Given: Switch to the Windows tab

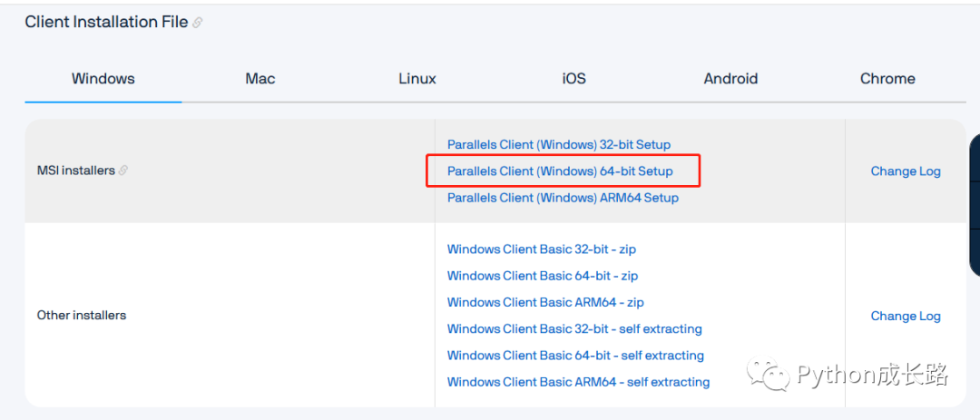Looking at the screenshot, I should (x=103, y=79).
